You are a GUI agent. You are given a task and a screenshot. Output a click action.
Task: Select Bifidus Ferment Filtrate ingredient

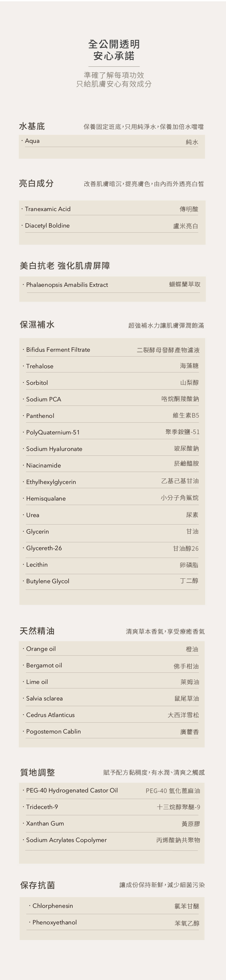[58, 350]
